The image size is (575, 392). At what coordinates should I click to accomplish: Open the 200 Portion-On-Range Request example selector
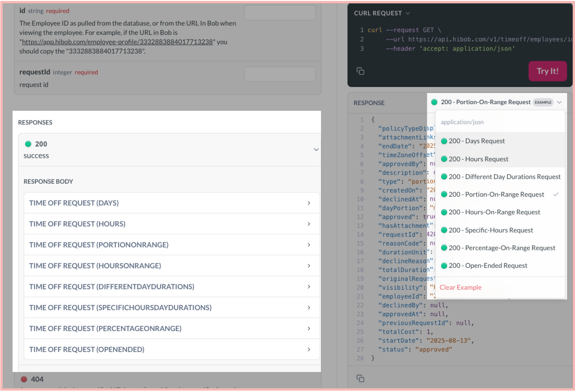tap(496, 102)
